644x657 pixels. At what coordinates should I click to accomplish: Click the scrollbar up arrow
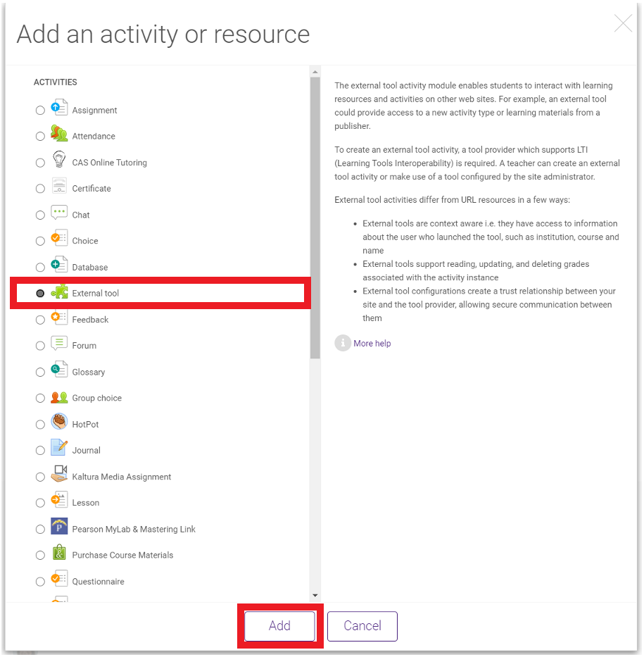[315, 72]
